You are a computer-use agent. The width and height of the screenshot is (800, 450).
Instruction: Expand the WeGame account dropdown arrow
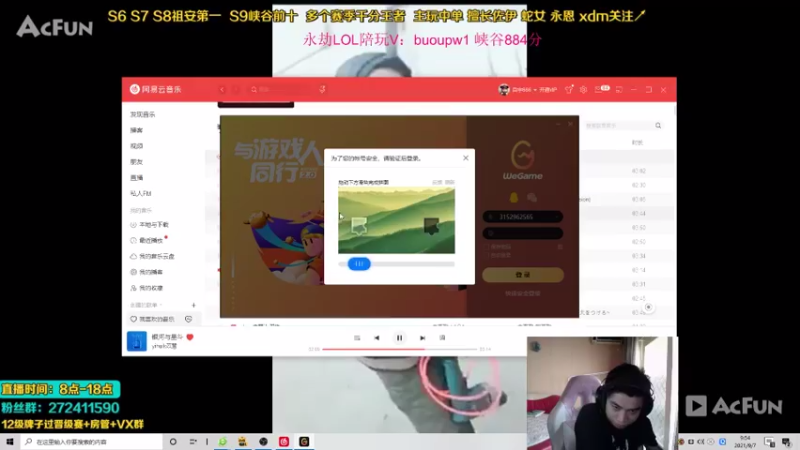pyautogui.click(x=557, y=217)
